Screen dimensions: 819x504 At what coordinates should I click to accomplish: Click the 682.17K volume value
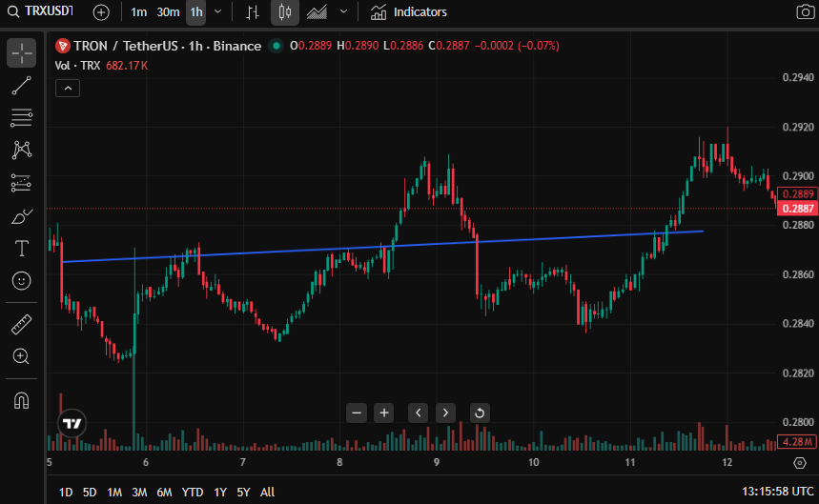pos(127,66)
